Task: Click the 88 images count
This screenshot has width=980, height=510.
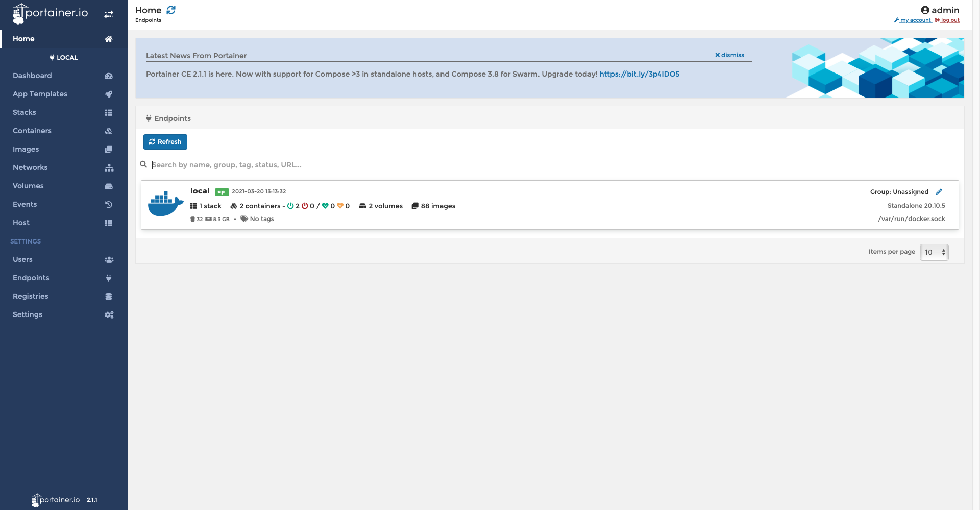Action: [x=433, y=206]
